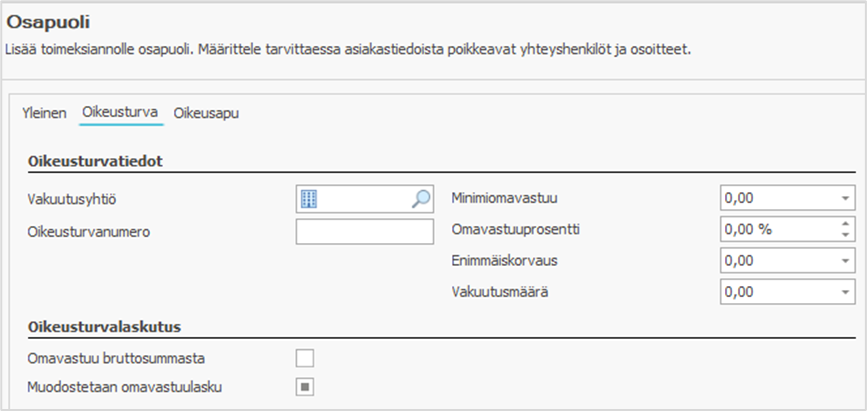The height and width of the screenshot is (411, 867).
Task: Open the Vakuutusmäärä dropdown arrow
Action: coord(846,292)
